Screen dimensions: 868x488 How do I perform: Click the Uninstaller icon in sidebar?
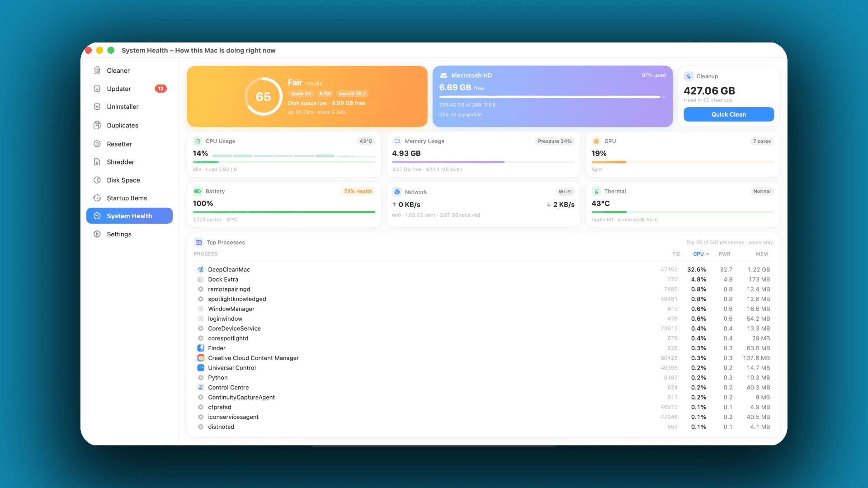click(x=97, y=107)
